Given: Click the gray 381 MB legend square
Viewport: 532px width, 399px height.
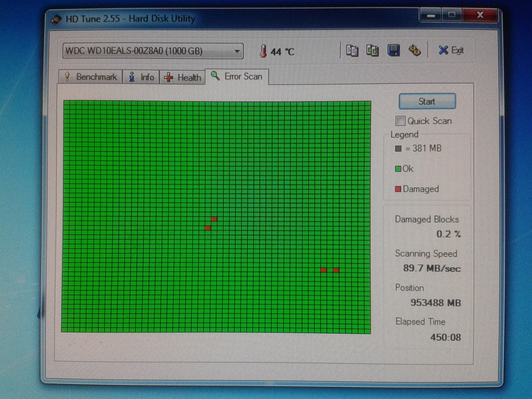Looking at the screenshot, I should pos(398,149).
